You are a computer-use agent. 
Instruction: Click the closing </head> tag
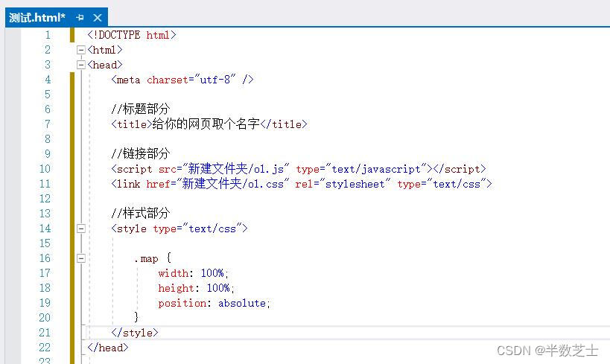pos(108,348)
